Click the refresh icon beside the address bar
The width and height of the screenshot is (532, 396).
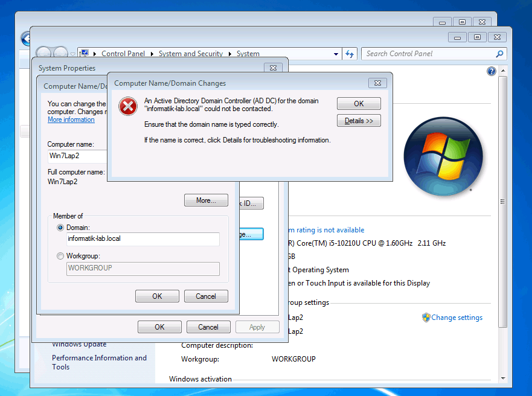point(350,54)
